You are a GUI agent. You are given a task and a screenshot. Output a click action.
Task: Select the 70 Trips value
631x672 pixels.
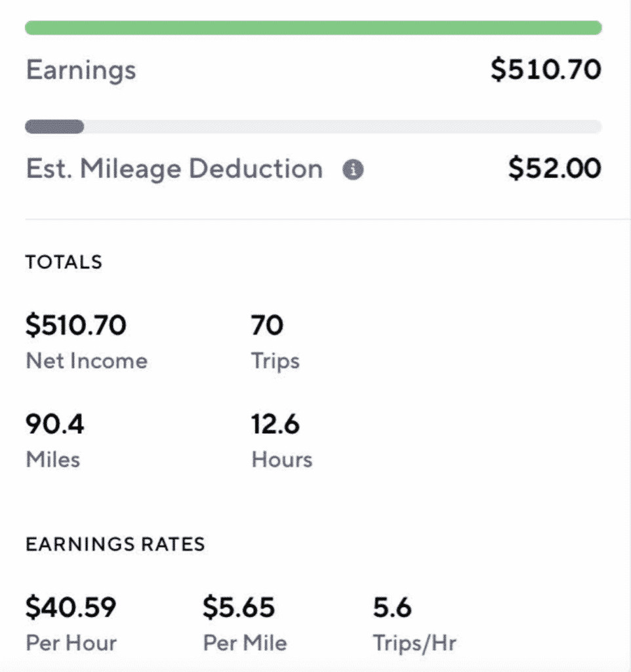pos(267,325)
